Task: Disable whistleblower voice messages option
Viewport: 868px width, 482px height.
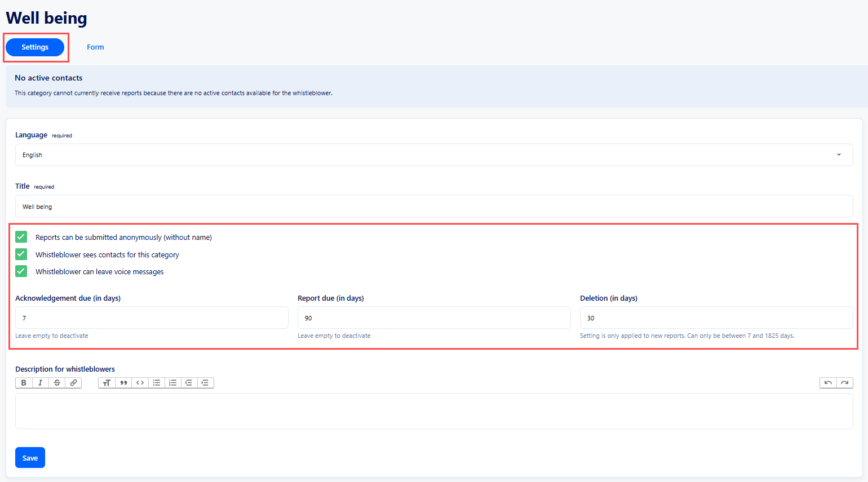Action: [x=21, y=271]
